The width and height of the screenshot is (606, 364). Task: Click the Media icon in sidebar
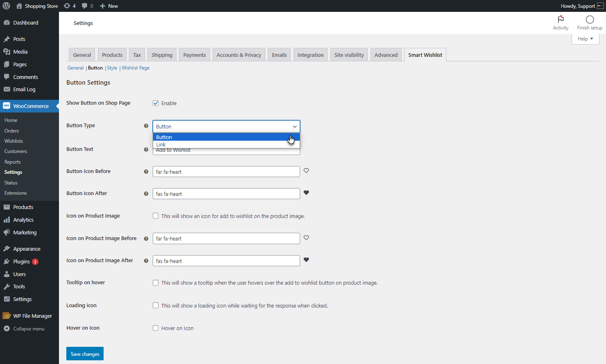(7, 52)
